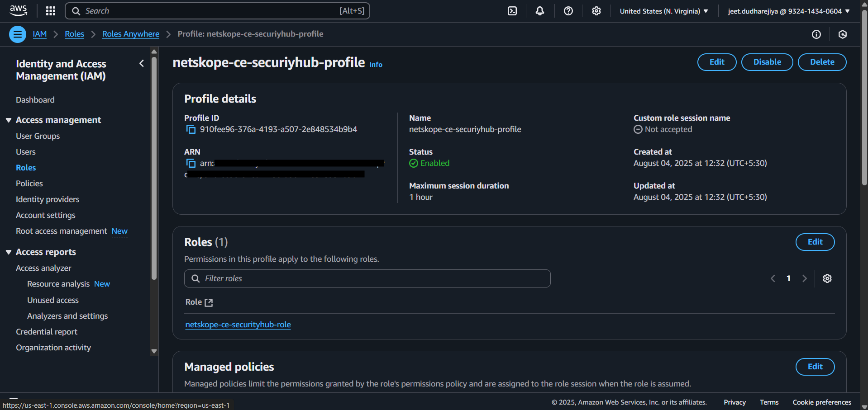Edit the Roles section
The height and width of the screenshot is (410, 868).
(815, 242)
